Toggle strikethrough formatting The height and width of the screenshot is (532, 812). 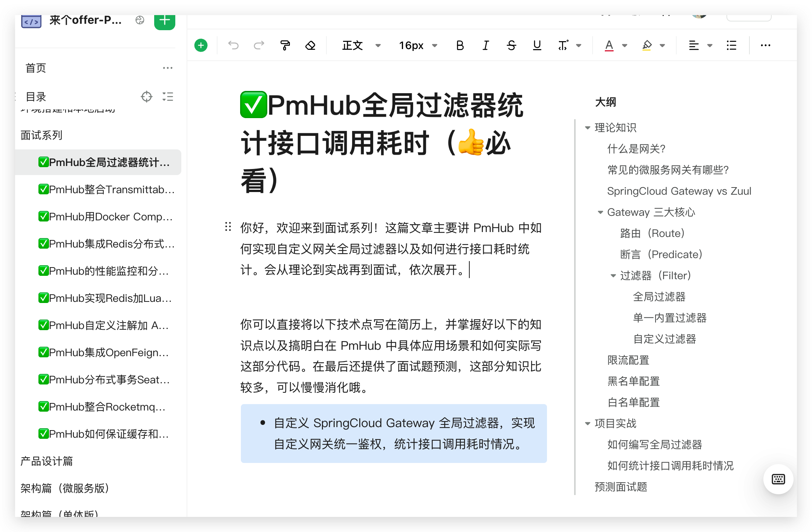[511, 46]
